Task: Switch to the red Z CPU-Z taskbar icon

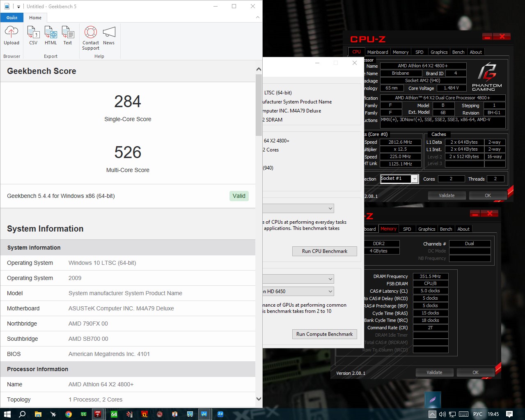Action: (98, 414)
